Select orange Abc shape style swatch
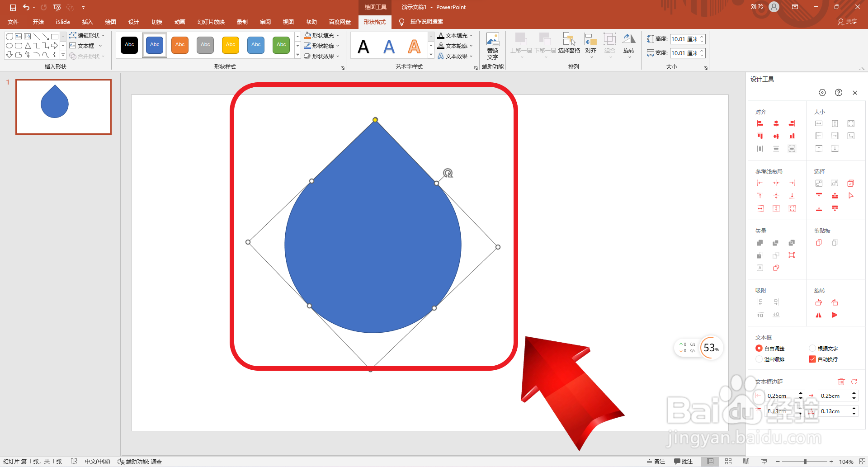The image size is (868, 467). click(180, 45)
